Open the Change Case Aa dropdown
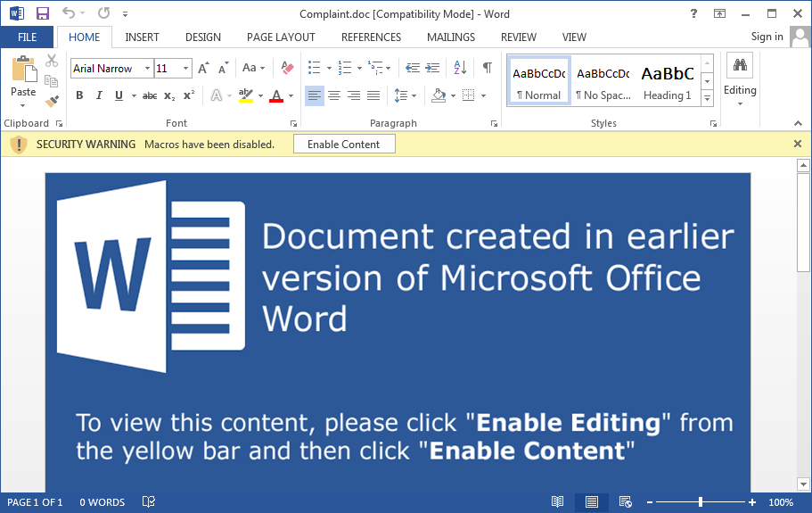This screenshot has height=513, width=812. [x=253, y=68]
